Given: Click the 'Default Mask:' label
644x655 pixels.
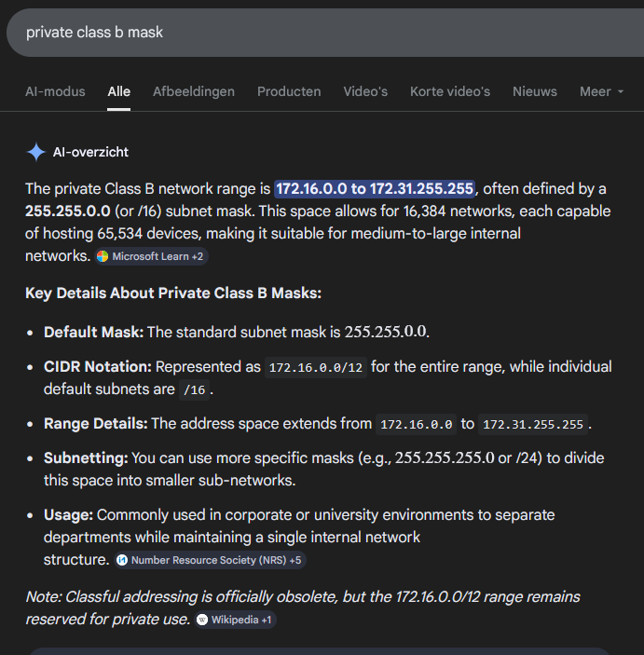Looking at the screenshot, I should (93, 332).
